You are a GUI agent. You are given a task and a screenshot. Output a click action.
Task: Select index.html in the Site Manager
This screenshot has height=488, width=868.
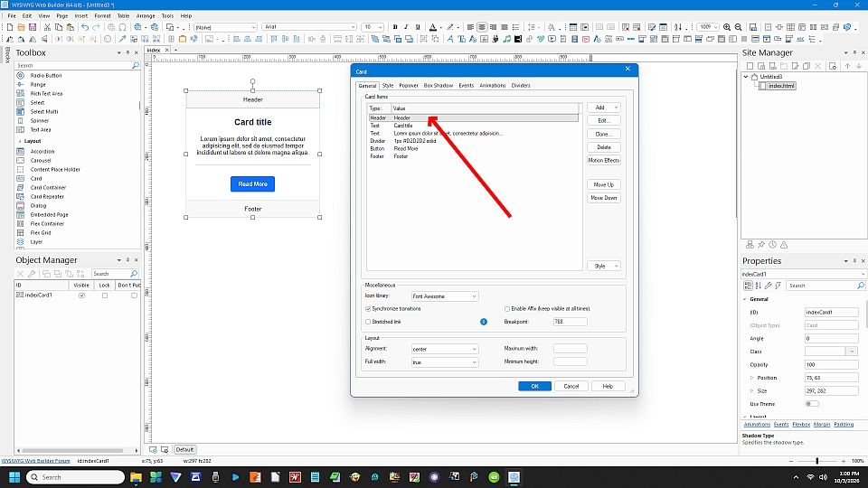pos(781,86)
